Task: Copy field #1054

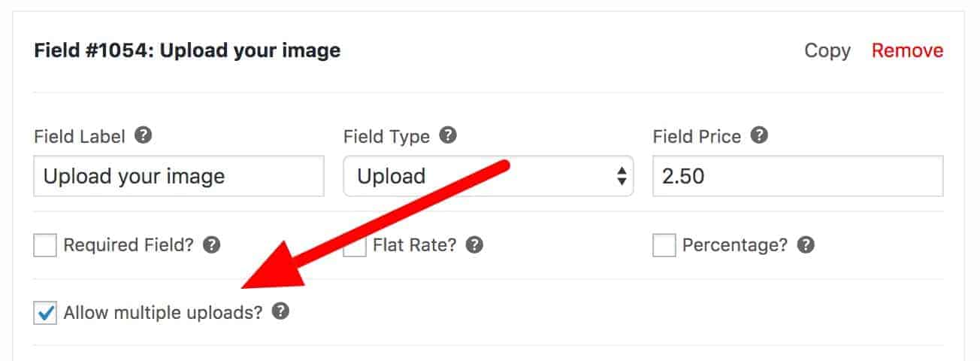Action: pos(827,50)
